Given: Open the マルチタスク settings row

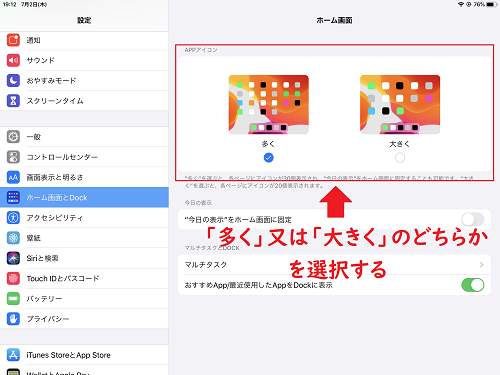Looking at the screenshot, I should [x=334, y=265].
